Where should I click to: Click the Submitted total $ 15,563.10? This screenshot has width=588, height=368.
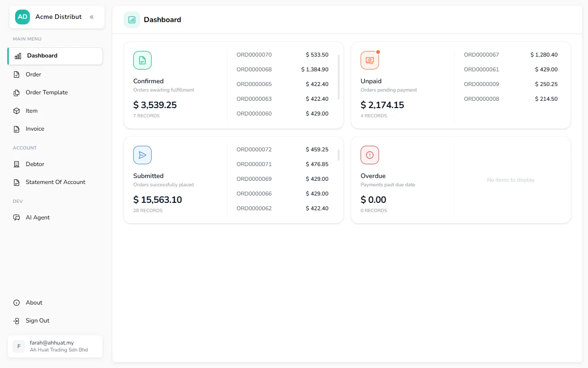pyautogui.click(x=158, y=200)
